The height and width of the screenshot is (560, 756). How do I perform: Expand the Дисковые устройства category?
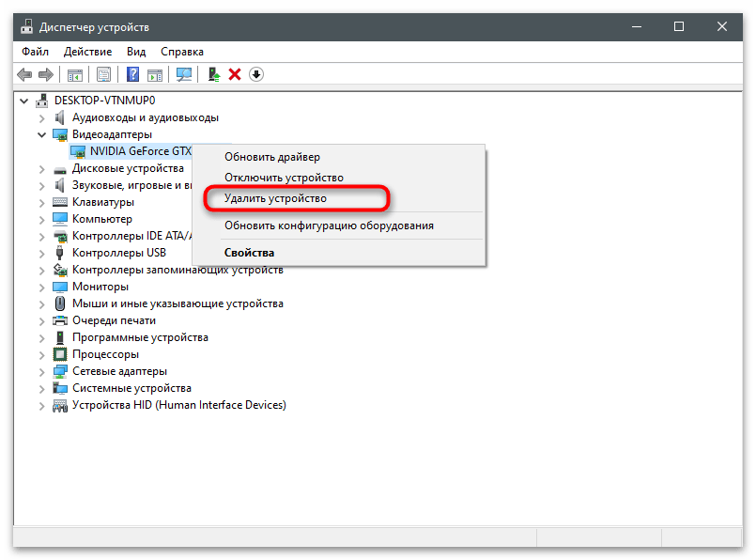pos(42,169)
